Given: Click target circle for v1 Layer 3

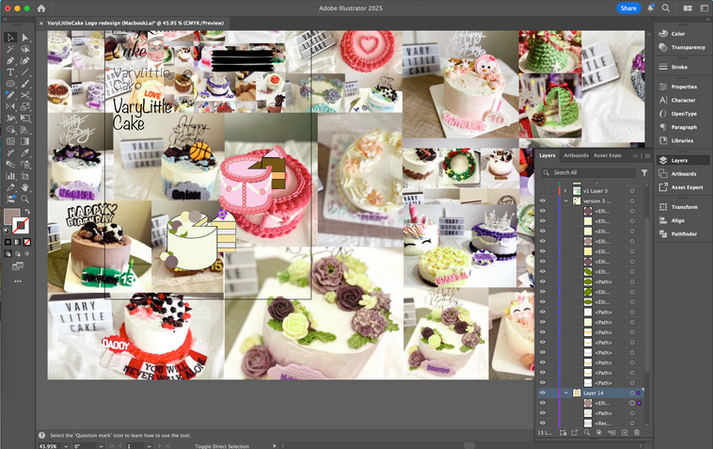Looking at the screenshot, I should 632,191.
